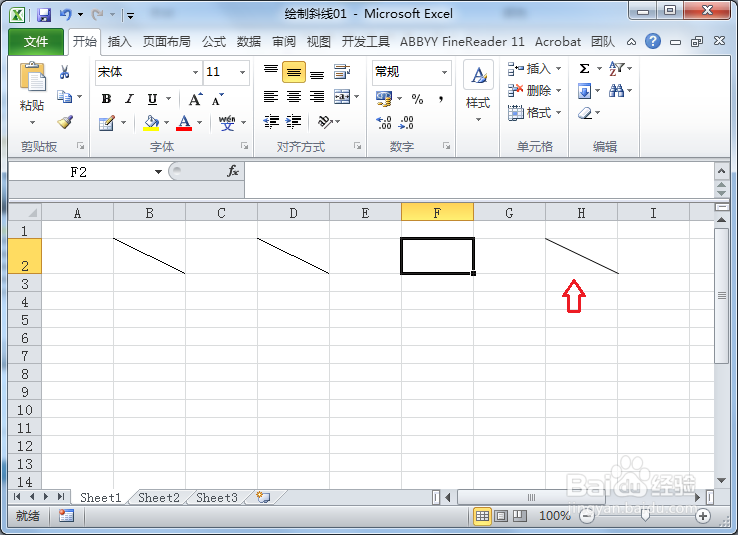Click the Undo icon in quick access toolbar

coord(65,15)
